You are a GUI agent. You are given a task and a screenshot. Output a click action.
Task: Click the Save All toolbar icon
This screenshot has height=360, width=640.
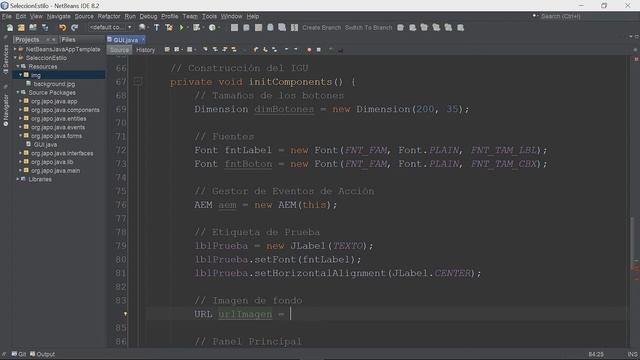(x=45, y=28)
